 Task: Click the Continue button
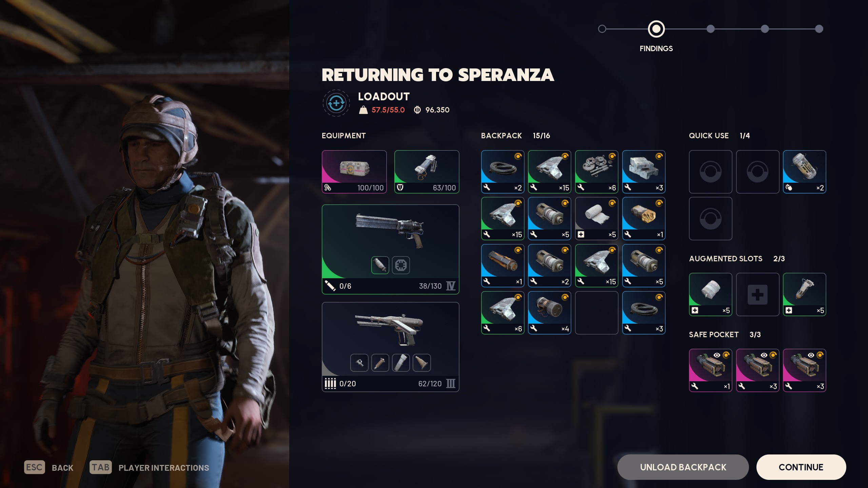(x=801, y=467)
